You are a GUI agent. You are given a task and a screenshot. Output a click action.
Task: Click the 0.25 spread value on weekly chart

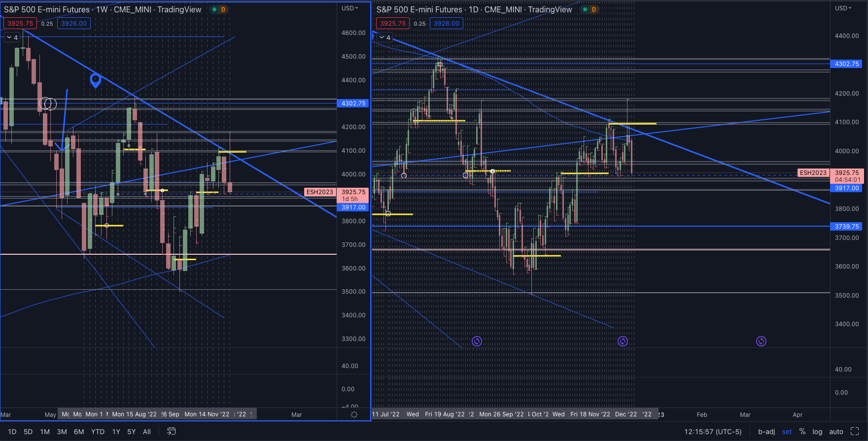click(x=47, y=24)
